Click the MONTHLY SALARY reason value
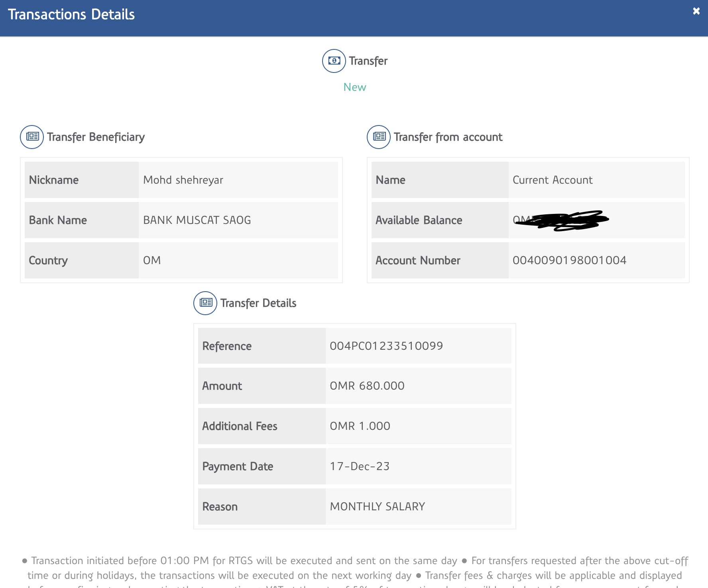This screenshot has height=588, width=708. pos(377,507)
